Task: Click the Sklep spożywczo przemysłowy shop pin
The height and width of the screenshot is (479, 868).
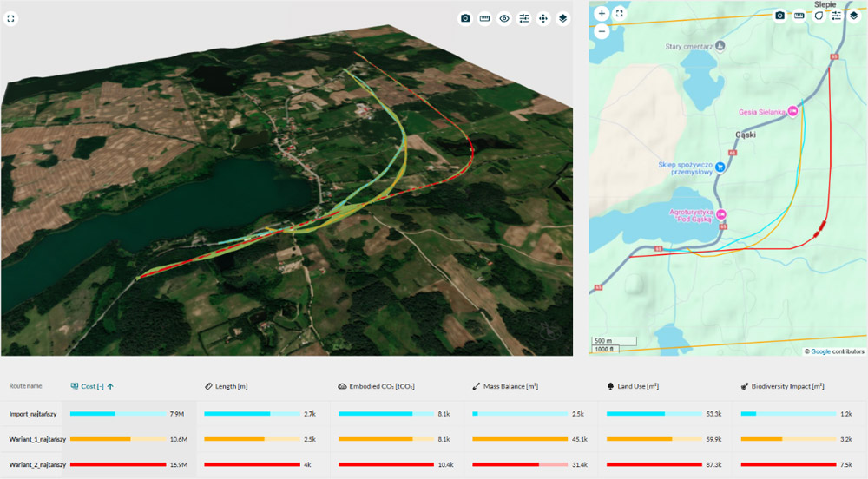Action: (720, 167)
